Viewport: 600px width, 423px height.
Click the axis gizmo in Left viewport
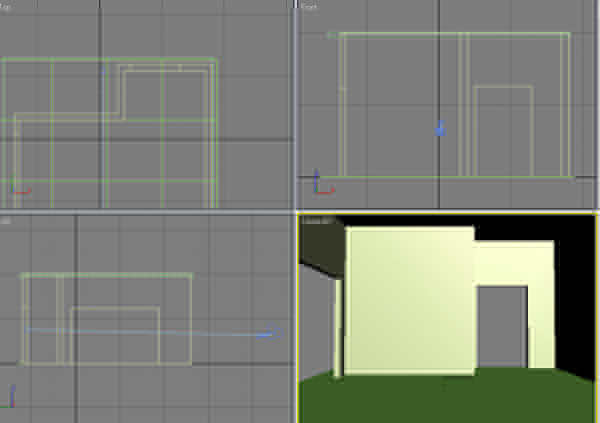click(15, 396)
